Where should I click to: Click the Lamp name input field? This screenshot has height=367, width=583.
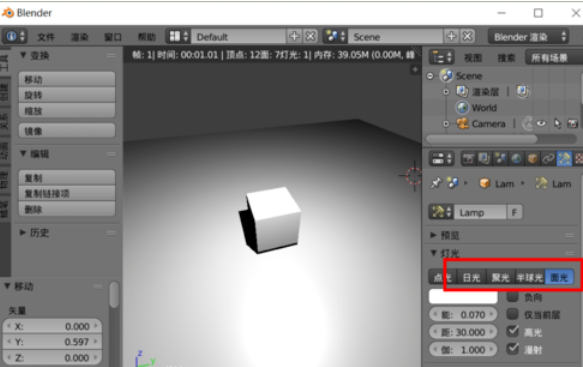[x=480, y=213]
